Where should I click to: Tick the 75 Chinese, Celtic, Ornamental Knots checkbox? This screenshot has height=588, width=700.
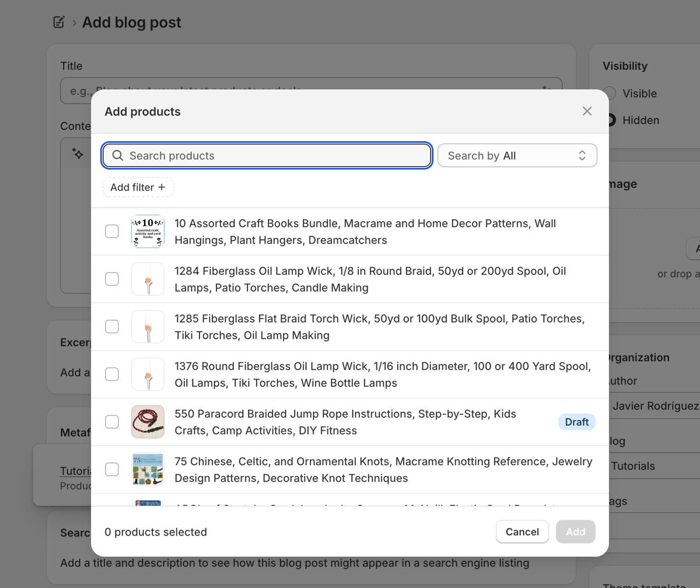(112, 469)
